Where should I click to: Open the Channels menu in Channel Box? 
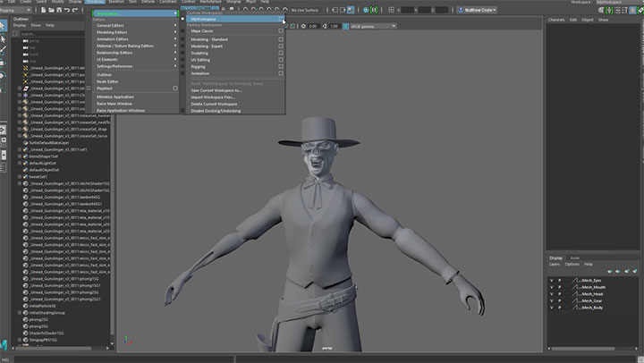[556, 20]
